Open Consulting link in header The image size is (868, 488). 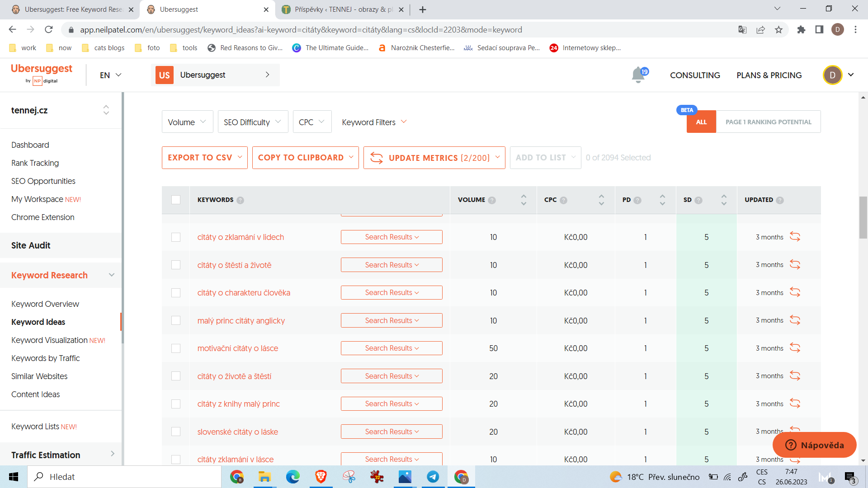coord(695,75)
